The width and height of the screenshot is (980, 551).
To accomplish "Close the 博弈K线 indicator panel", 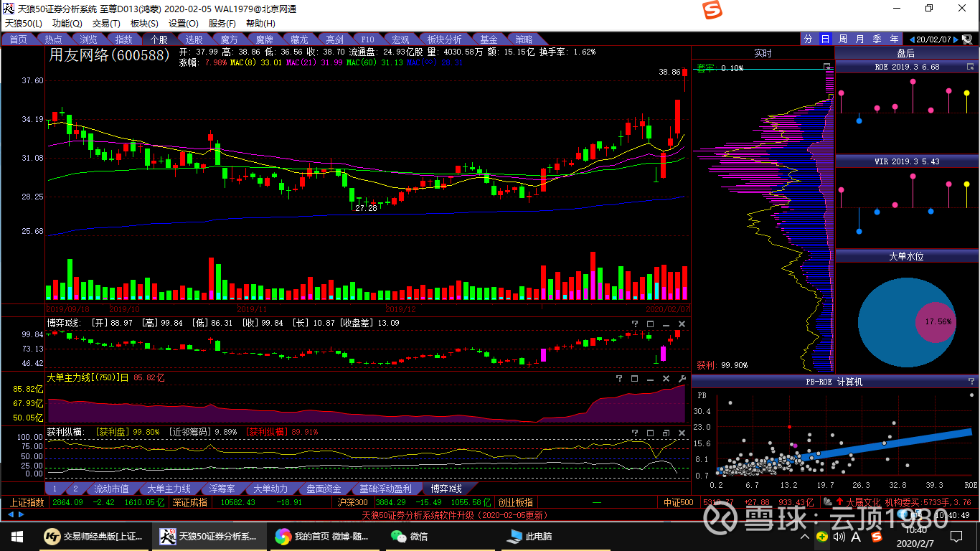I will [682, 324].
